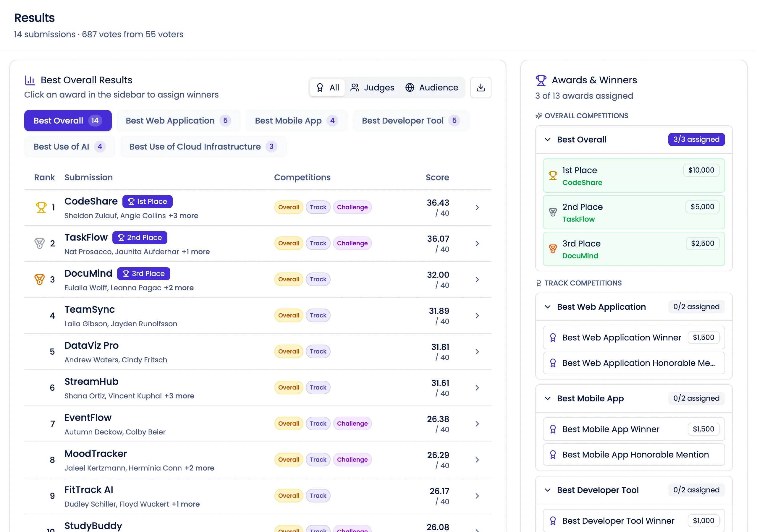Collapse the Best Overall awards section
757x532 pixels.
pos(547,140)
